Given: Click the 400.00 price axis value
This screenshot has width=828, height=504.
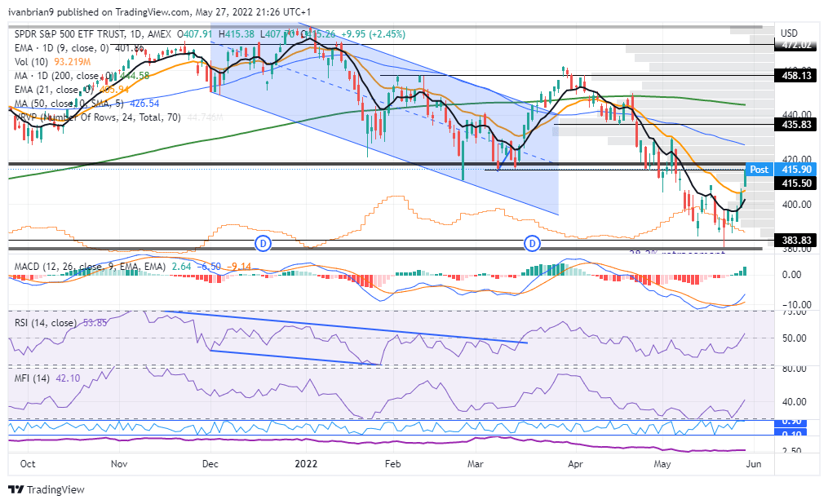Looking at the screenshot, I should (x=796, y=204).
